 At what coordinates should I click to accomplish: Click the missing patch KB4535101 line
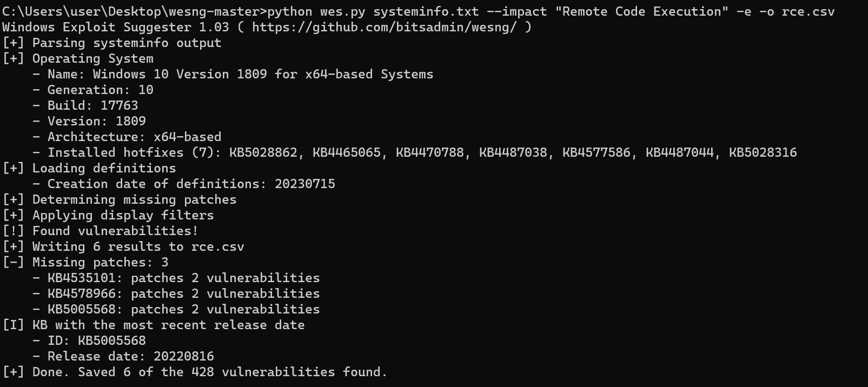184,278
